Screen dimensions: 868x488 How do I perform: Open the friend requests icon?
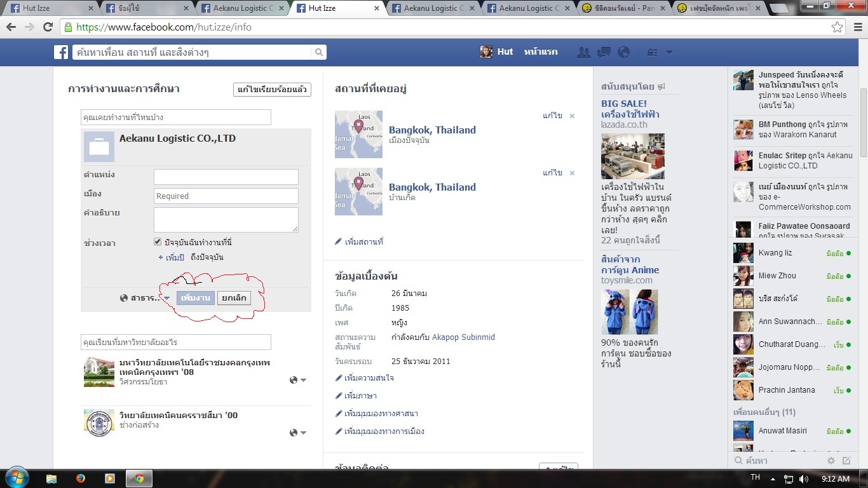[x=583, y=52]
